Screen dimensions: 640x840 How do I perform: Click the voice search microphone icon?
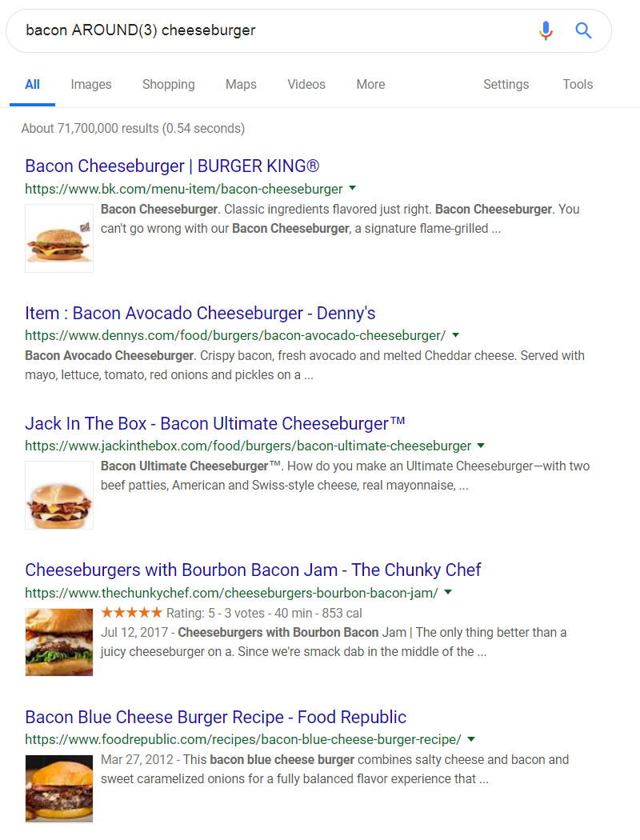tap(546, 30)
